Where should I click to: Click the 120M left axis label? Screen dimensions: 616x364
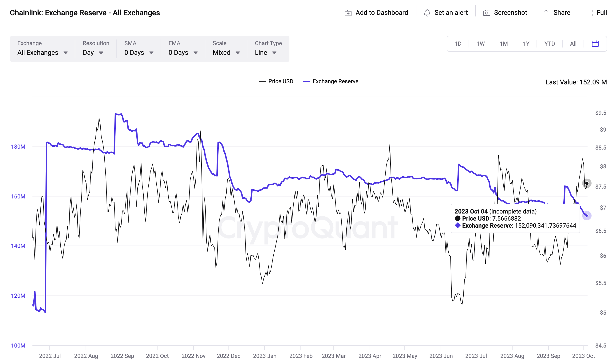(x=18, y=296)
